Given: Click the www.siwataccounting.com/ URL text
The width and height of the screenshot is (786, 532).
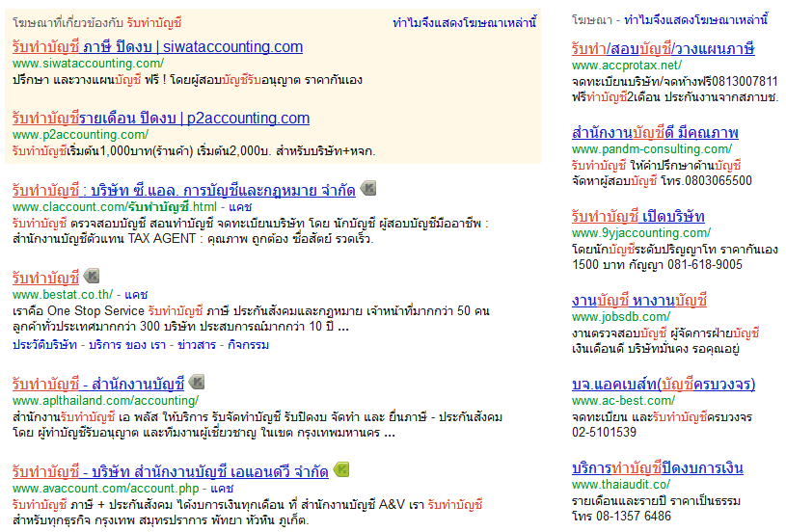Looking at the screenshot, I should [88, 63].
